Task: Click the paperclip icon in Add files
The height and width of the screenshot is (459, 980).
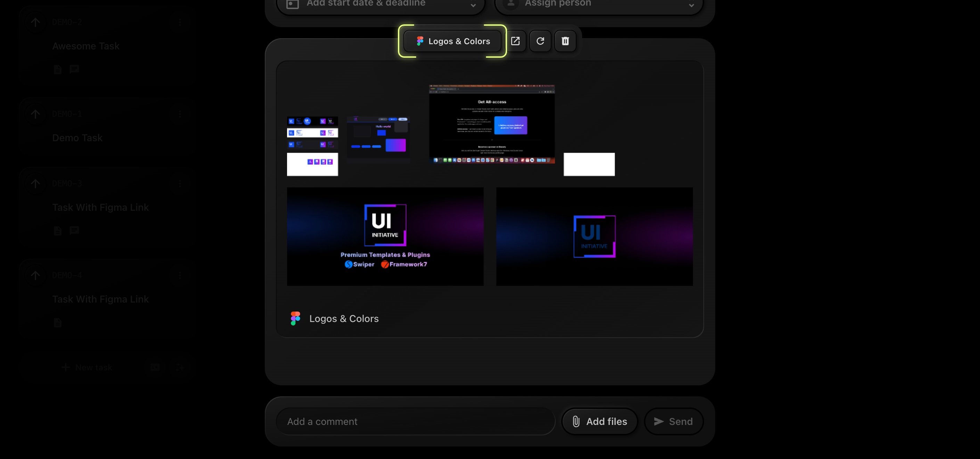Action: click(576, 422)
